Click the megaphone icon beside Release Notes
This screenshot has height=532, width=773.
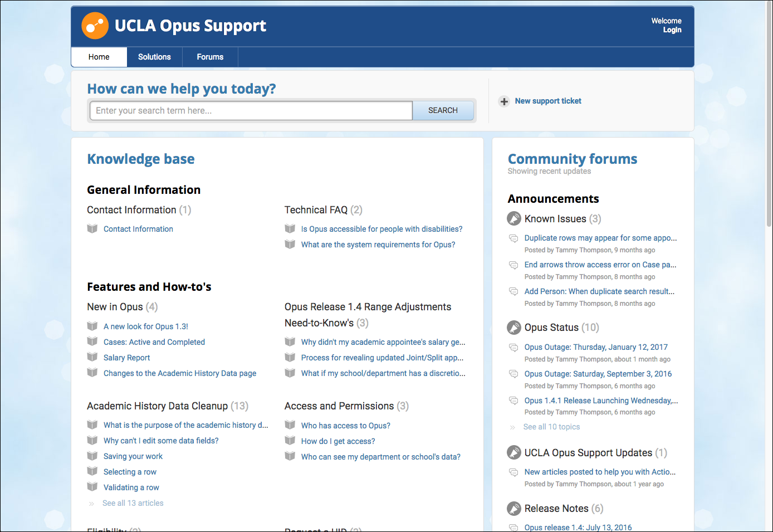coord(514,509)
